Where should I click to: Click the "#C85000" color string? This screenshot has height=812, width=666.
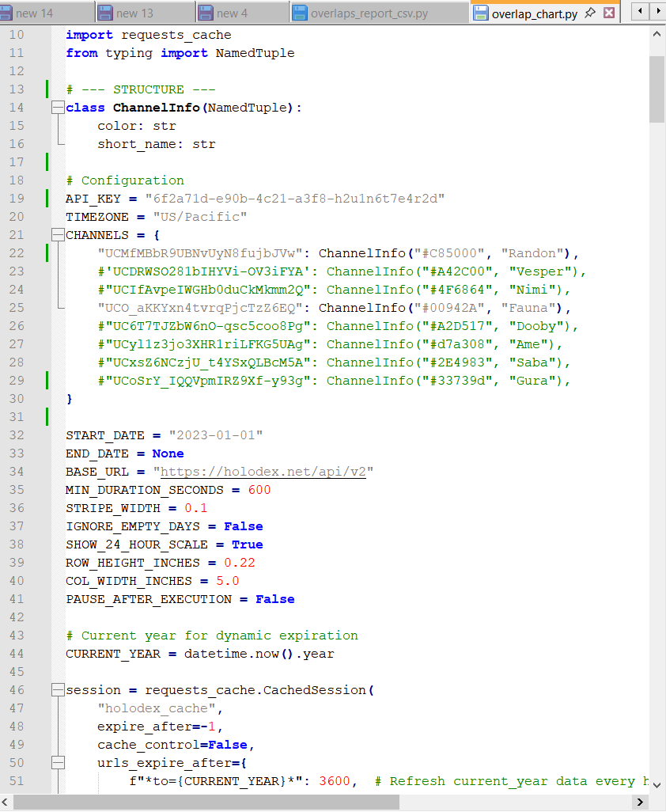(448, 253)
